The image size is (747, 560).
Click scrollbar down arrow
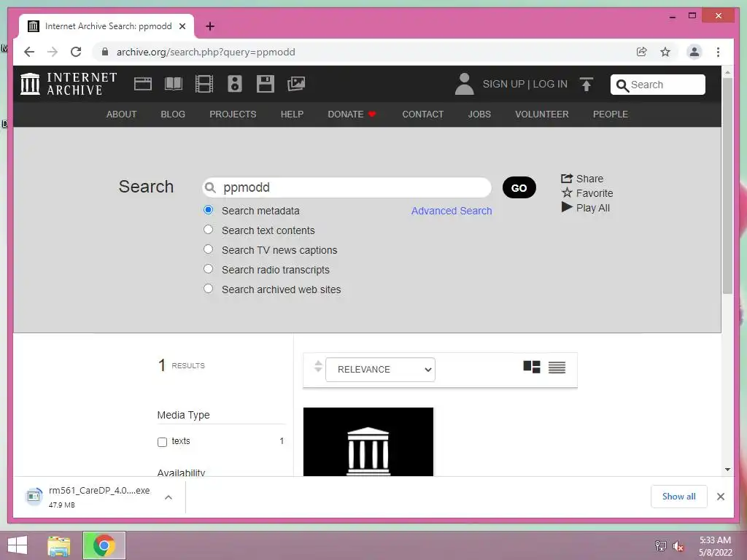pyautogui.click(x=727, y=470)
